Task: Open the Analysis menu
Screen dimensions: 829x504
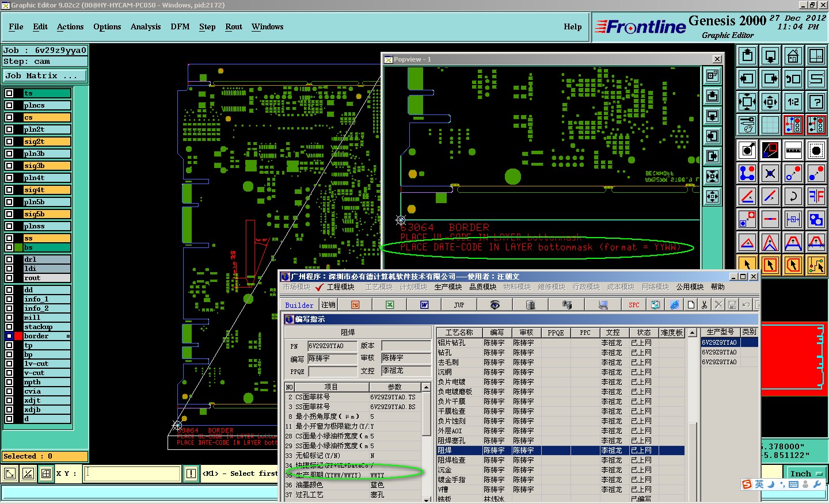Action: [x=146, y=27]
